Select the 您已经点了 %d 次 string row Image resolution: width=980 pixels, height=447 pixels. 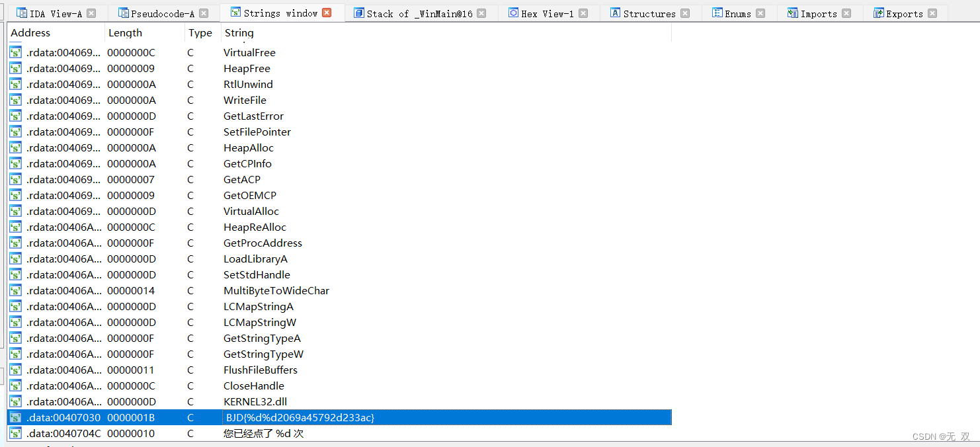tap(265, 433)
